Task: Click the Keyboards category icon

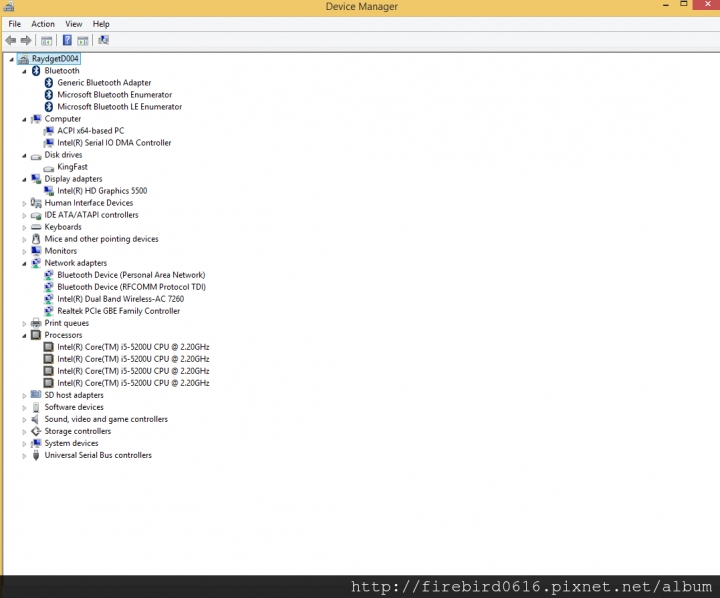Action: coord(36,227)
